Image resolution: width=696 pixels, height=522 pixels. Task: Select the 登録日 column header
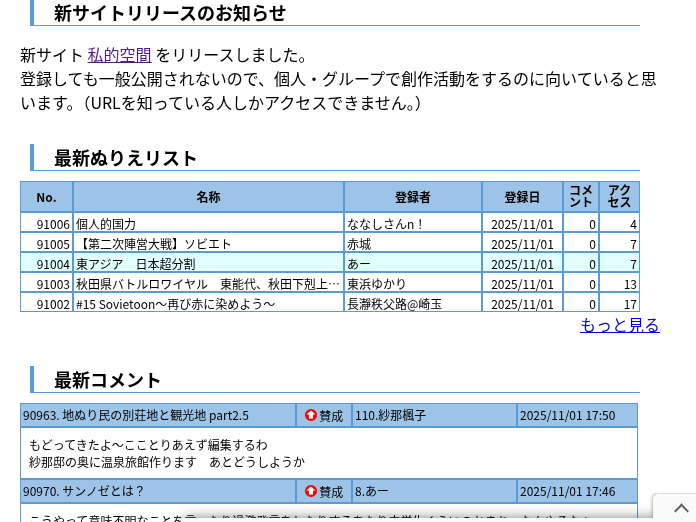521,197
